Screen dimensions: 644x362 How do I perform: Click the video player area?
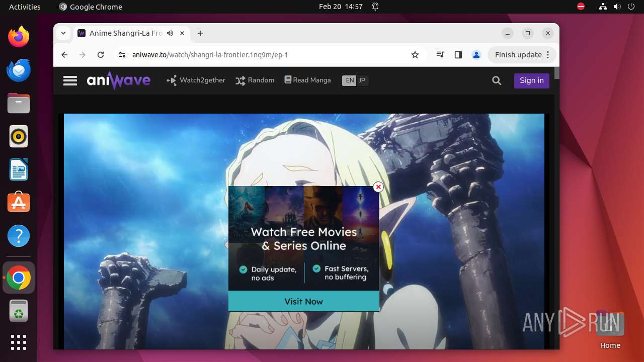[x=304, y=231]
